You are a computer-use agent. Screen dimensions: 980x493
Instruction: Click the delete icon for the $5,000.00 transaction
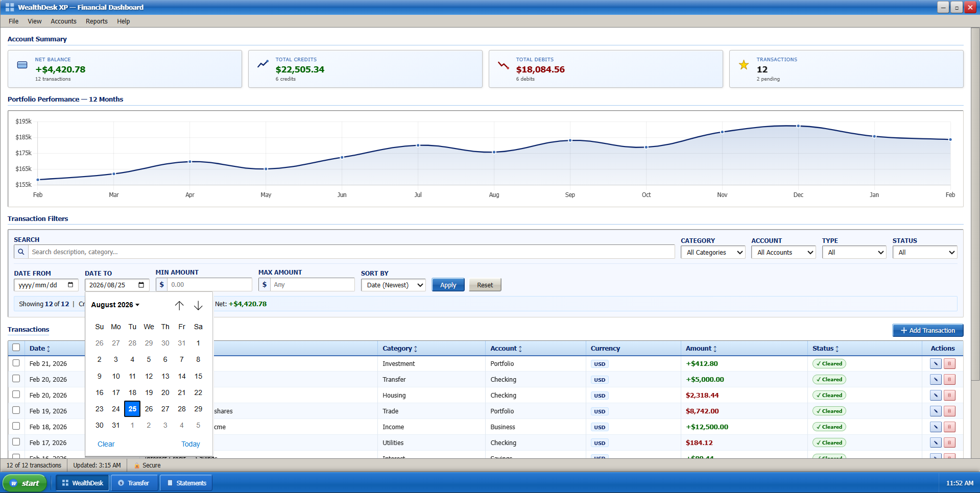pyautogui.click(x=950, y=379)
